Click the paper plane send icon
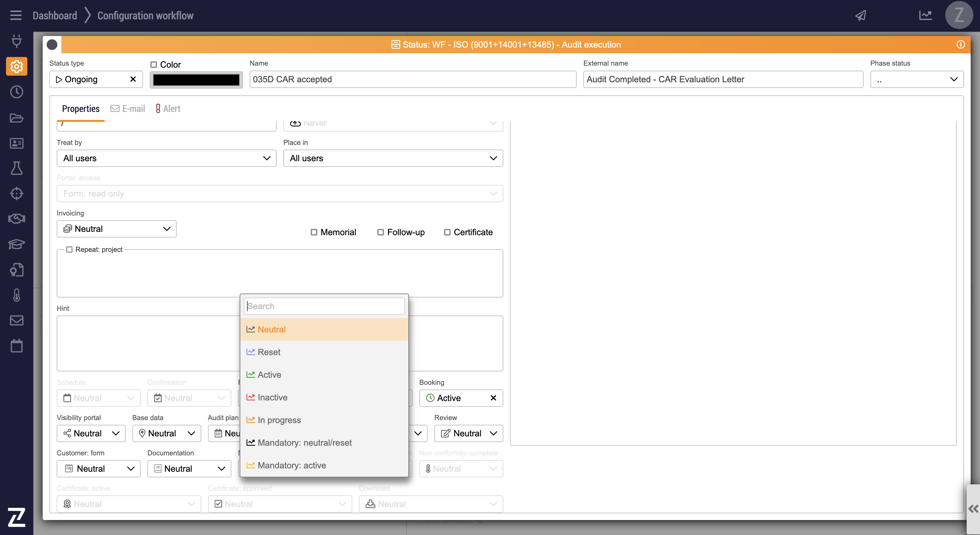Viewport: 980px width, 535px height. (861, 16)
